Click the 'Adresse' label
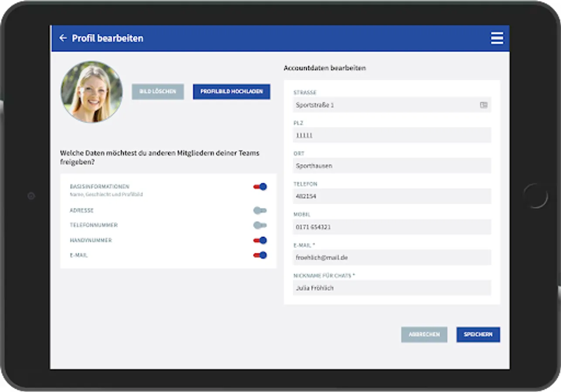Screen dimensions: 561x392 (82, 210)
